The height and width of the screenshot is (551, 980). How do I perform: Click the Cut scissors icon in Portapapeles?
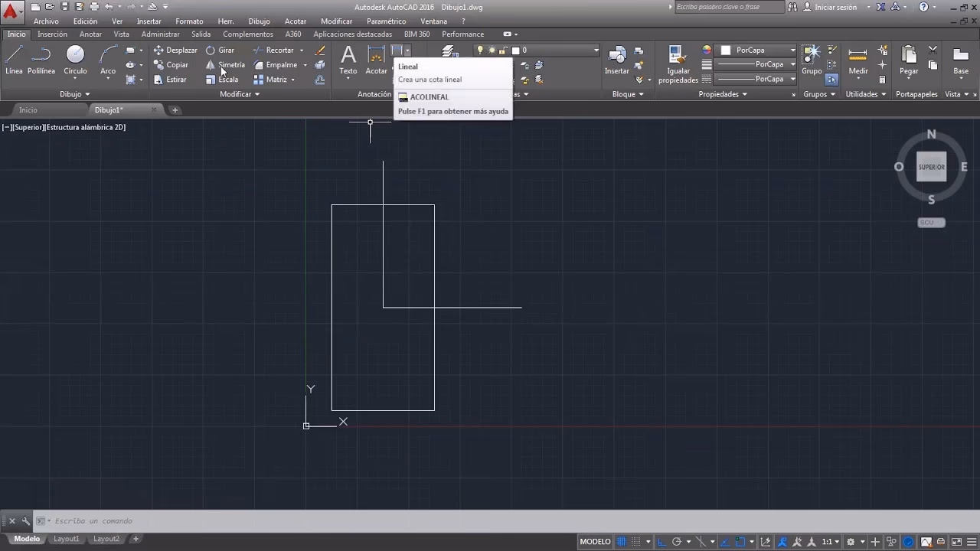tap(933, 50)
